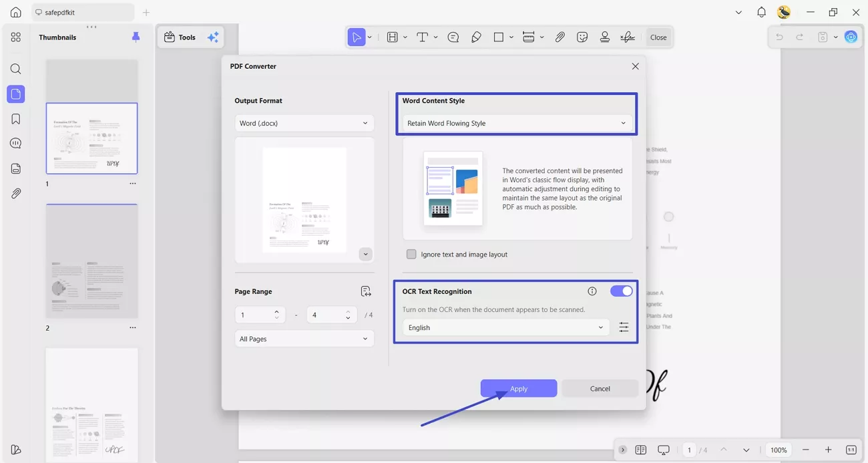Click the zoom in plus button
Image resolution: width=868 pixels, height=463 pixels.
point(829,450)
